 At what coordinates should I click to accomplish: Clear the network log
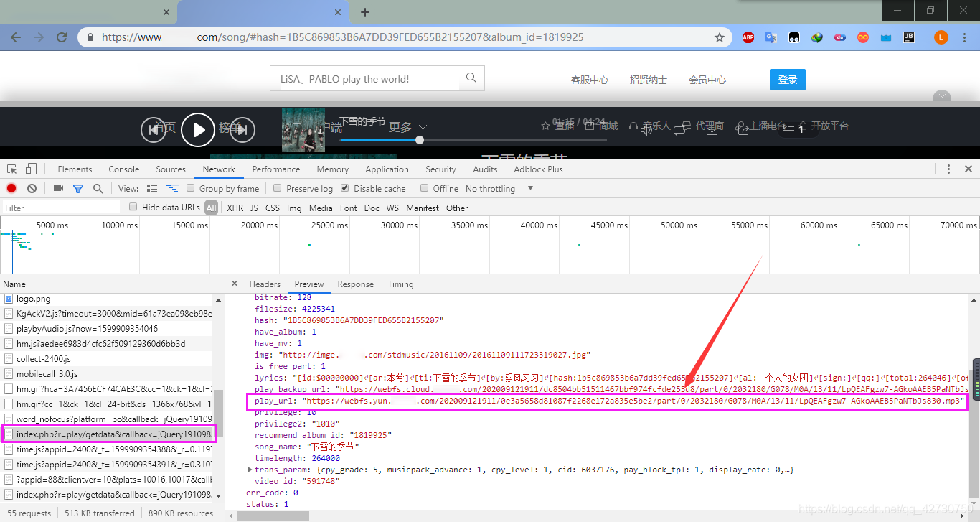tap(32, 188)
